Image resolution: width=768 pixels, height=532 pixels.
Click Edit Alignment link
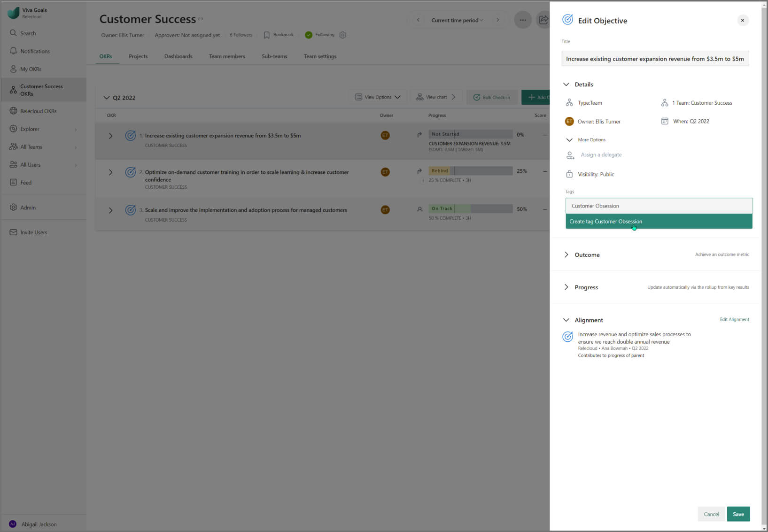tap(734, 320)
